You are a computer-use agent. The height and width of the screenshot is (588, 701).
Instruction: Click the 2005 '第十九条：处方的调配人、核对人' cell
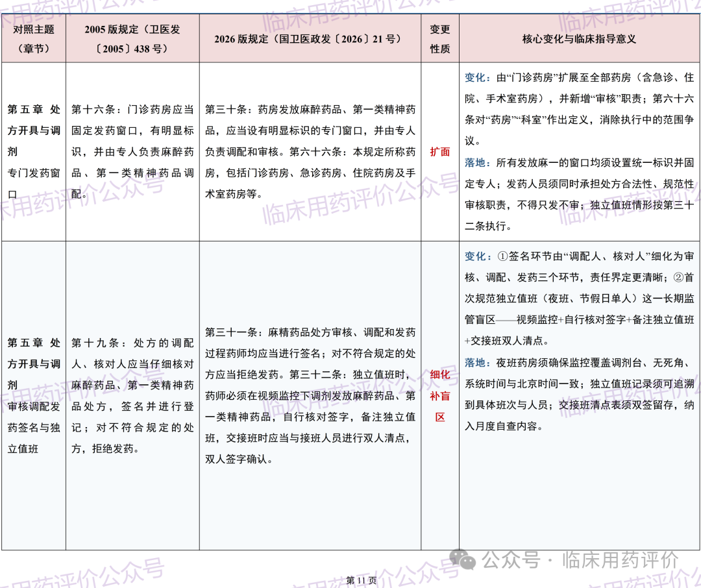point(132,396)
